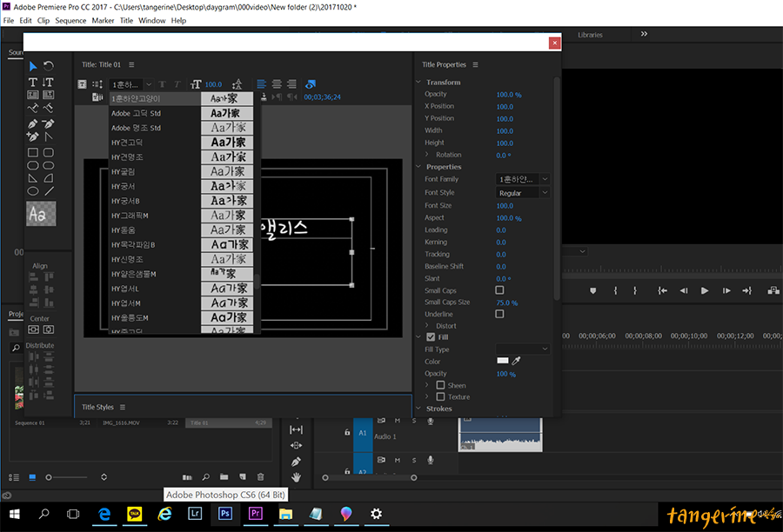Select the Vertical Path Type tool
The height and width of the screenshot is (532, 783).
tap(49, 108)
